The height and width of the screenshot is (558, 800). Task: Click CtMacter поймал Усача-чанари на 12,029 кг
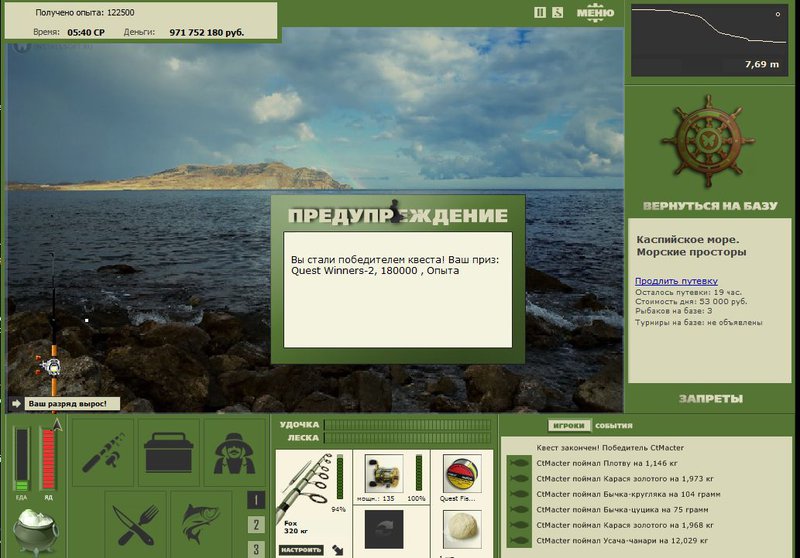pos(622,541)
